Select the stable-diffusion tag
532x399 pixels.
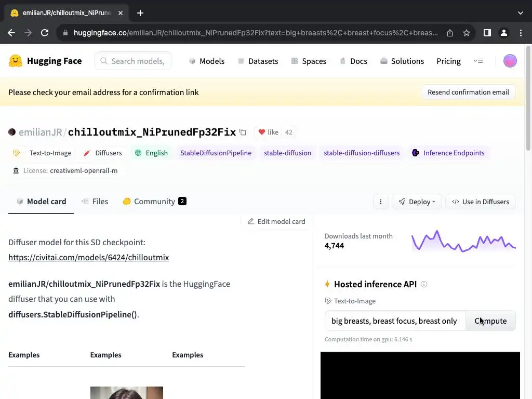287,153
